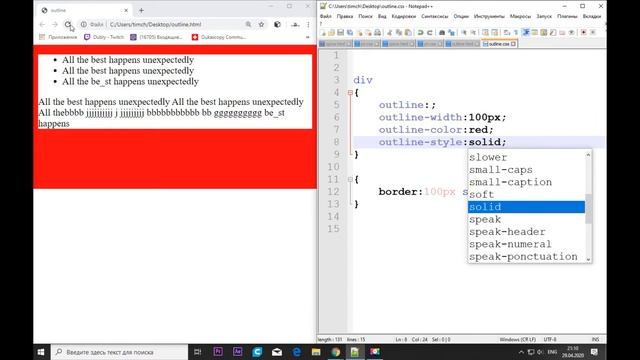The width and height of the screenshot is (640, 360).
Task: Click the Paste icon in Notepad++ toolbar
Action: click(x=408, y=32)
